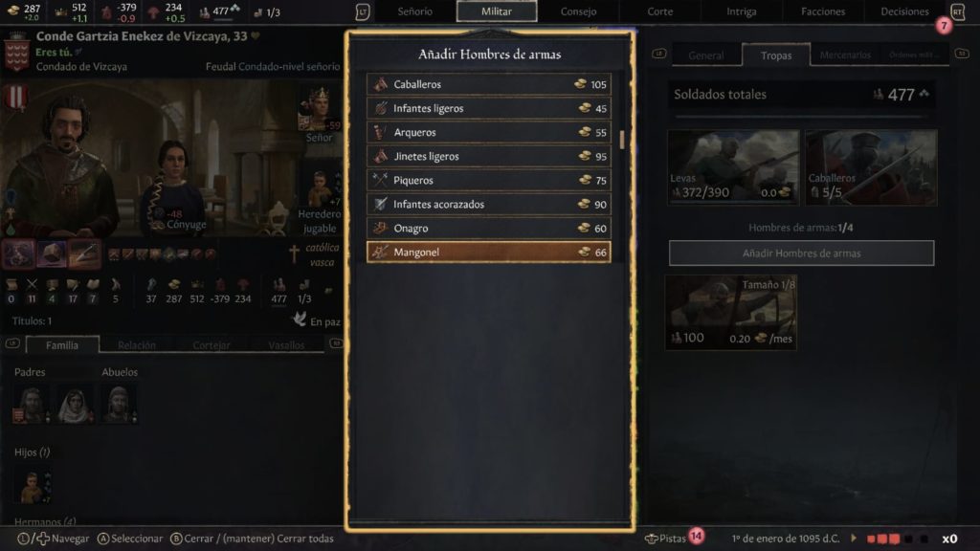Screen dimensions: 980x551
Task: Open the Levas troop thumbnail
Action: click(733, 166)
